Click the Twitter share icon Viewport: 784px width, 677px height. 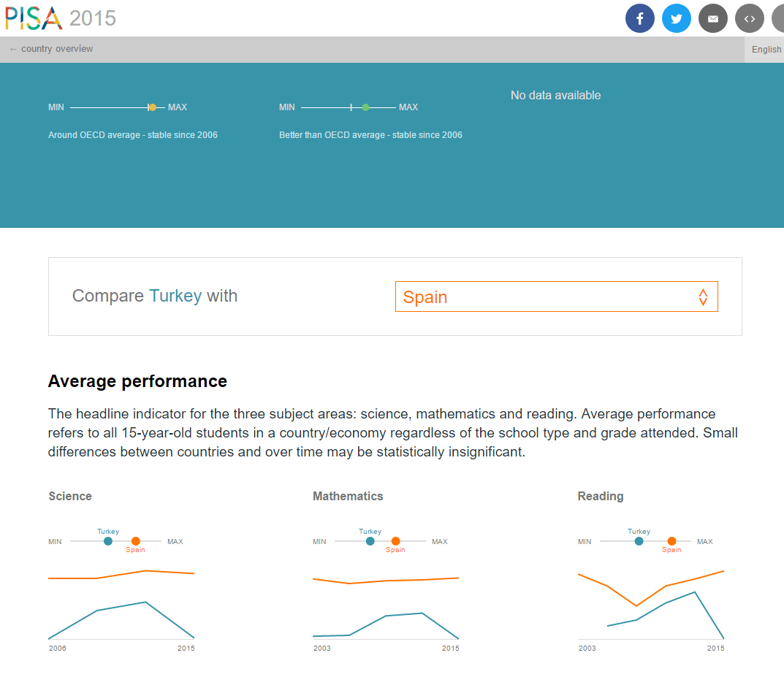(x=676, y=18)
